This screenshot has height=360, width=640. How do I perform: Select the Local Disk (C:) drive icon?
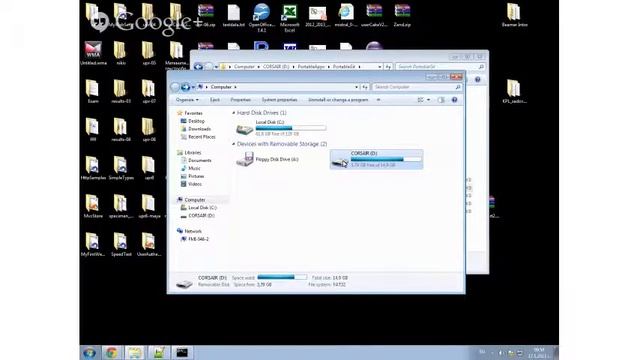(x=244, y=129)
